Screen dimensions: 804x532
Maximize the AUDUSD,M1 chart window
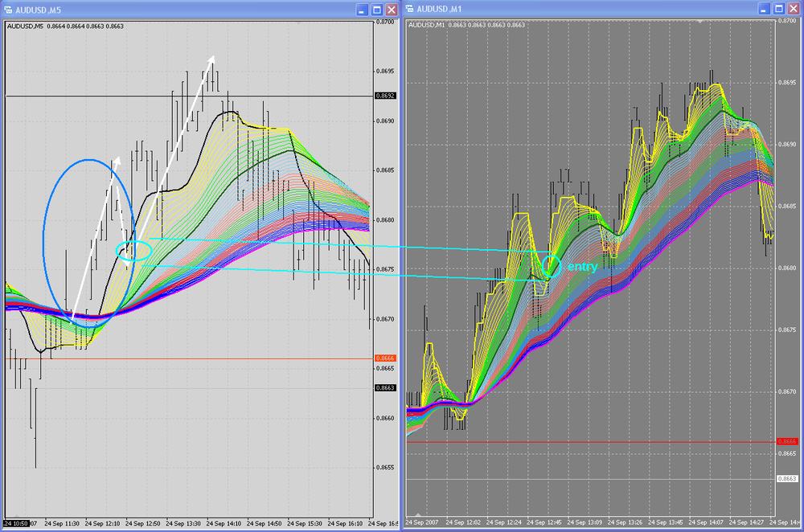[x=779, y=9]
